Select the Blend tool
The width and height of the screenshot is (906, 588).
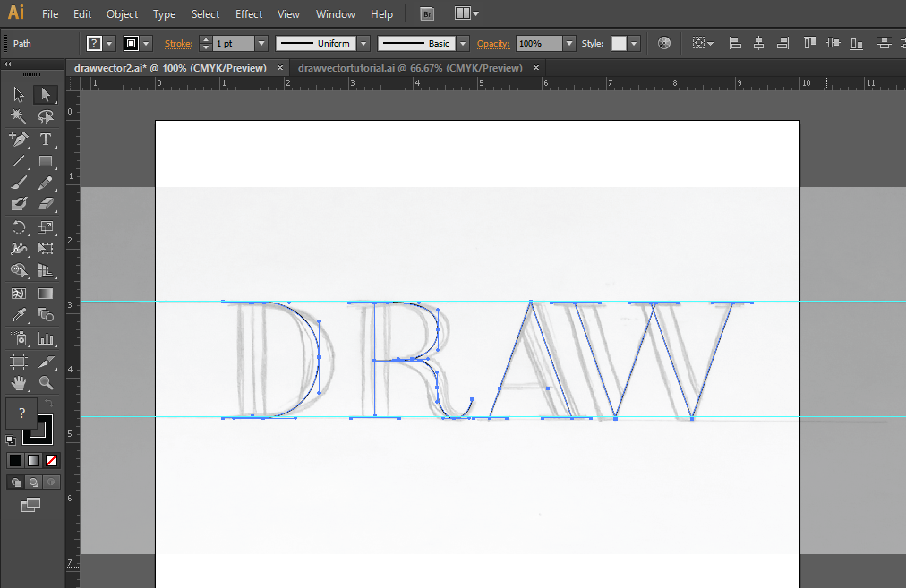point(45,315)
